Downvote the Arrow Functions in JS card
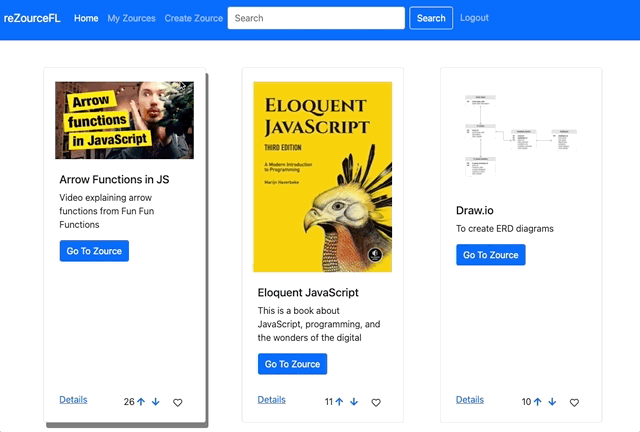Screen dimensions: 640x432 coord(156,402)
